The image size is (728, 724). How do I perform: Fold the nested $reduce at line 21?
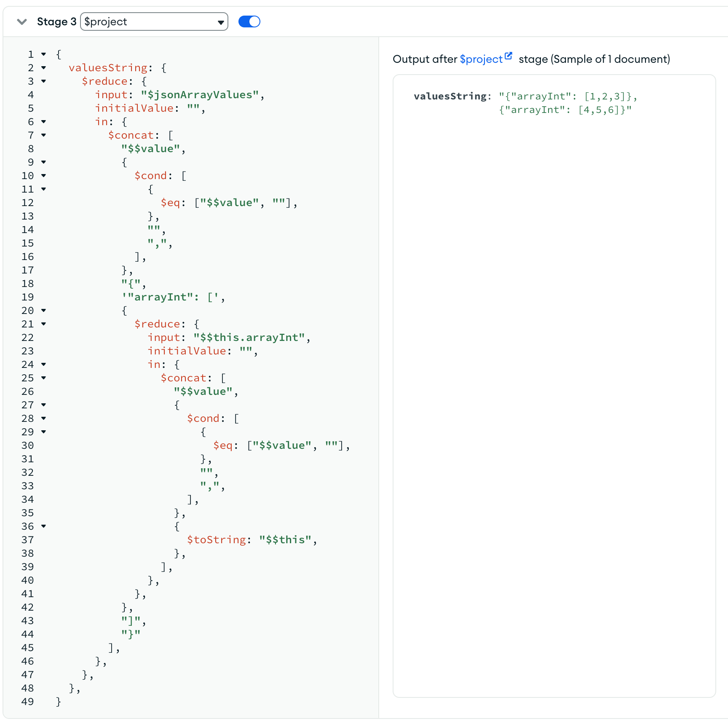click(x=43, y=324)
